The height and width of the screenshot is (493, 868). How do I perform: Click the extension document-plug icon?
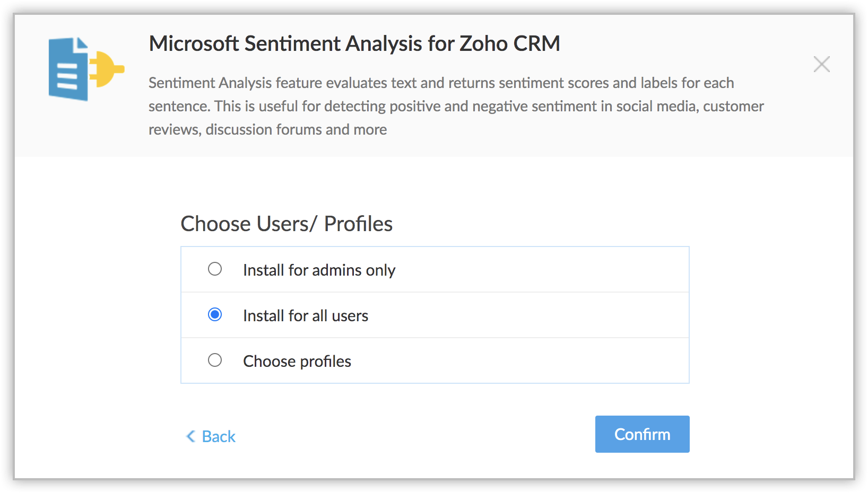coord(86,69)
